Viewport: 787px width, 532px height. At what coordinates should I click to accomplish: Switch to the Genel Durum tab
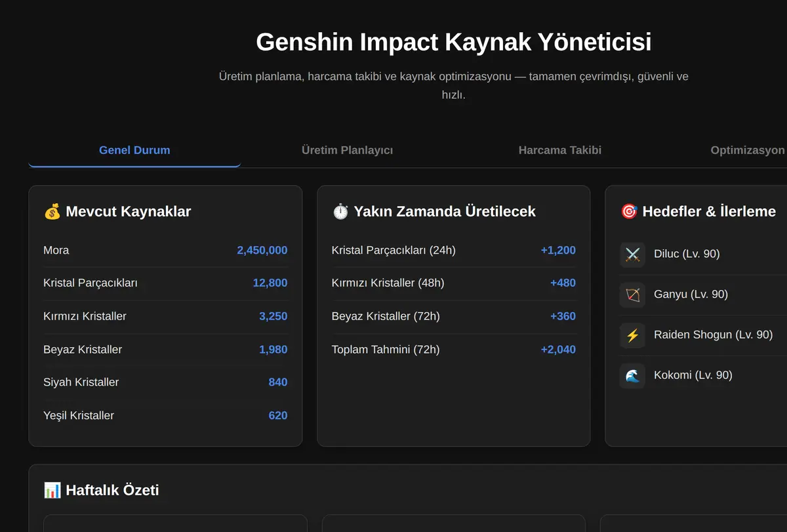click(x=134, y=150)
